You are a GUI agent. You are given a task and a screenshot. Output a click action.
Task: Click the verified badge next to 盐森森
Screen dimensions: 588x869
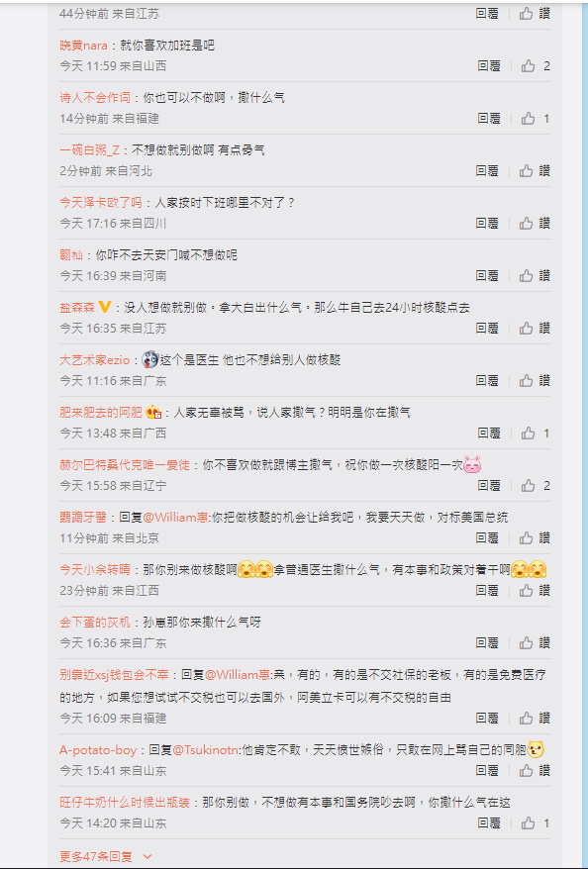[104, 307]
